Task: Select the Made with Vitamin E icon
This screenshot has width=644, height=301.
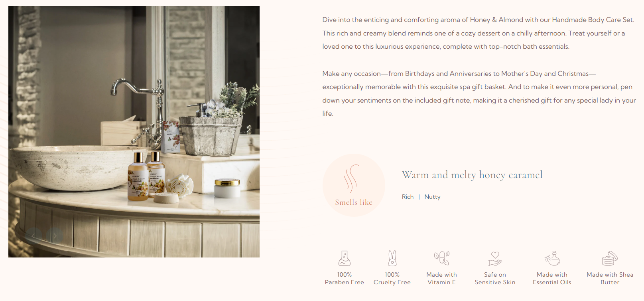Action: [x=442, y=258]
